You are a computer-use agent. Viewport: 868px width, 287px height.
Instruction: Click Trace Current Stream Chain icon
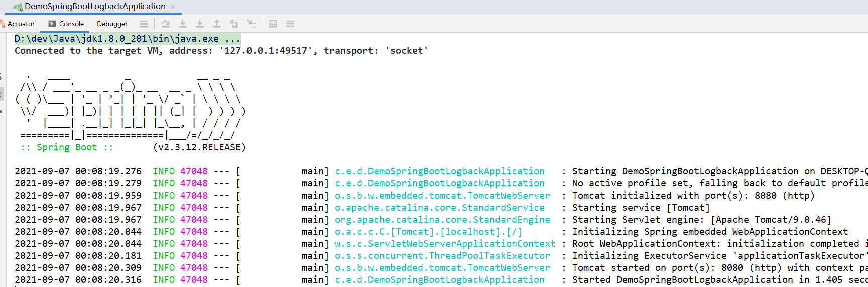(x=290, y=24)
